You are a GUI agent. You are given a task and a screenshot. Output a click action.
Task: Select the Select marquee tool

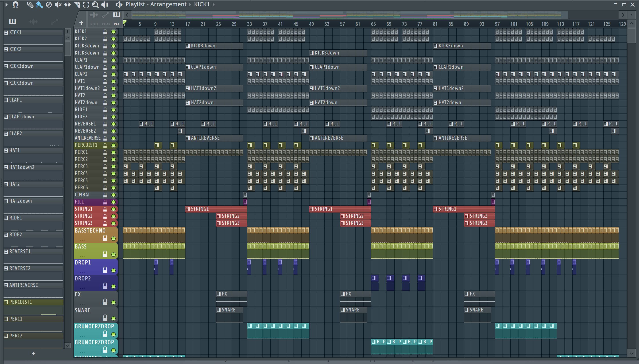coord(86,4)
